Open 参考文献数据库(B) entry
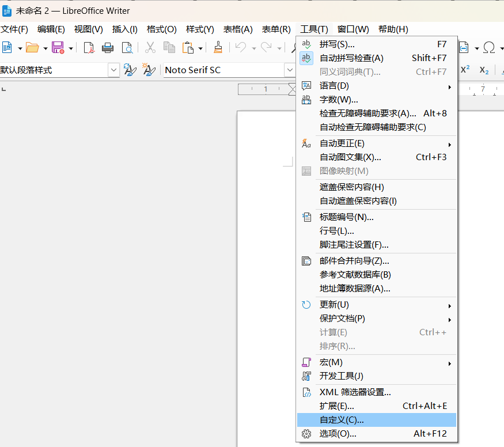The width and height of the screenshot is (504, 447). point(376,275)
